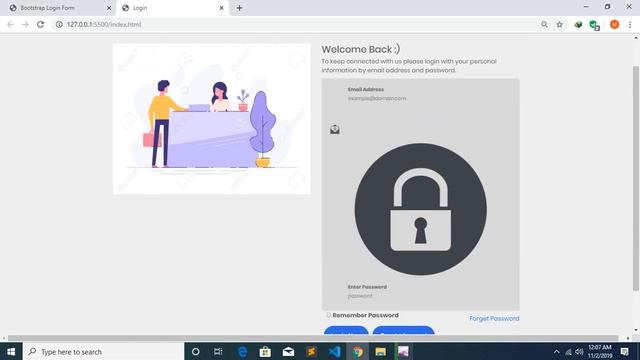
Task: Open a new tab with the plus button
Action: coord(240,8)
